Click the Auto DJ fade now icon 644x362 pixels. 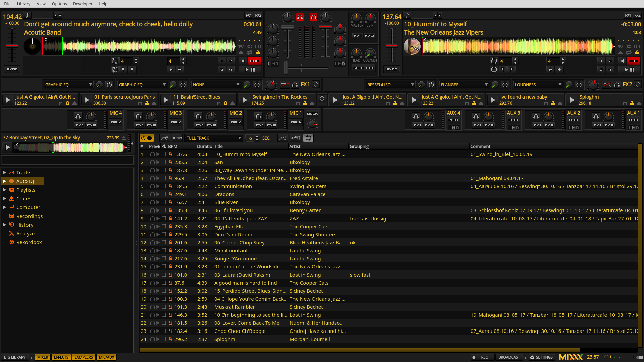[x=164, y=138]
